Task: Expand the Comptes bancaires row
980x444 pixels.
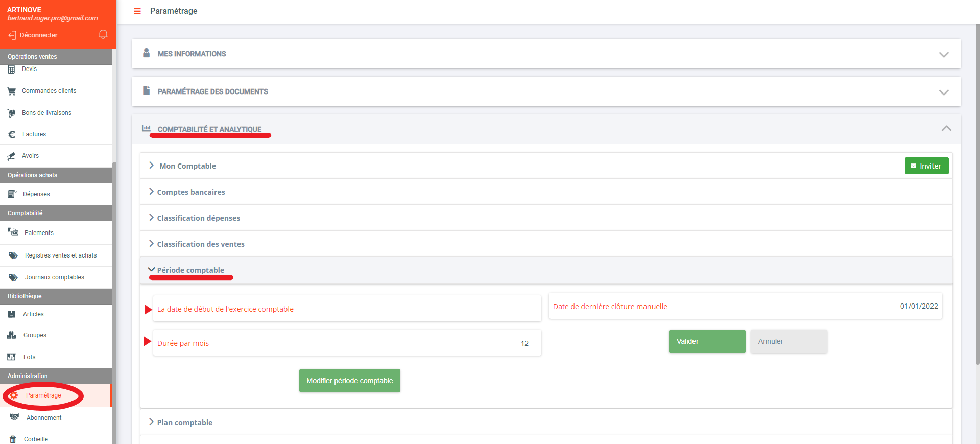Action: pos(190,192)
